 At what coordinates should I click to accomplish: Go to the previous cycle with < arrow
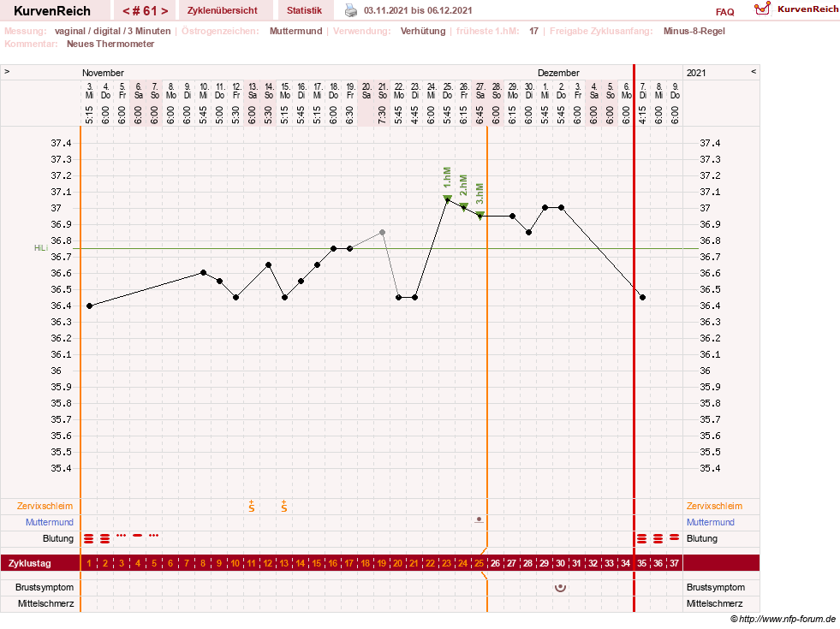(126, 11)
